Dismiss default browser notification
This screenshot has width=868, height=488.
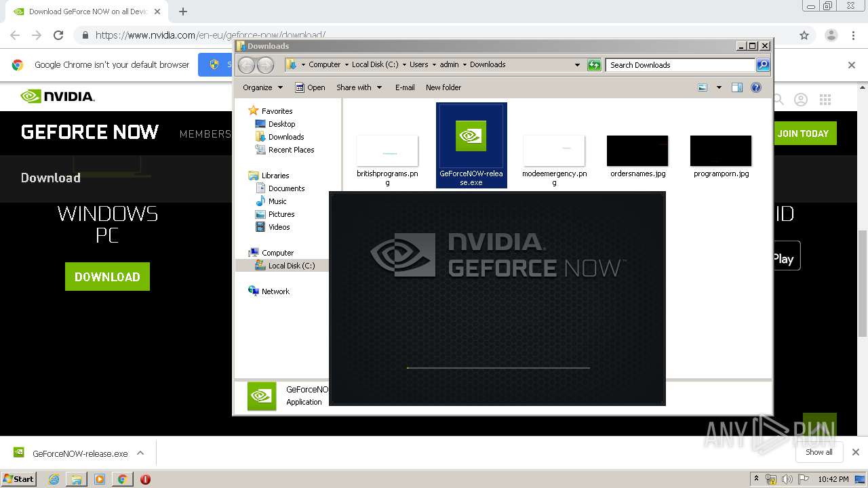(x=852, y=65)
